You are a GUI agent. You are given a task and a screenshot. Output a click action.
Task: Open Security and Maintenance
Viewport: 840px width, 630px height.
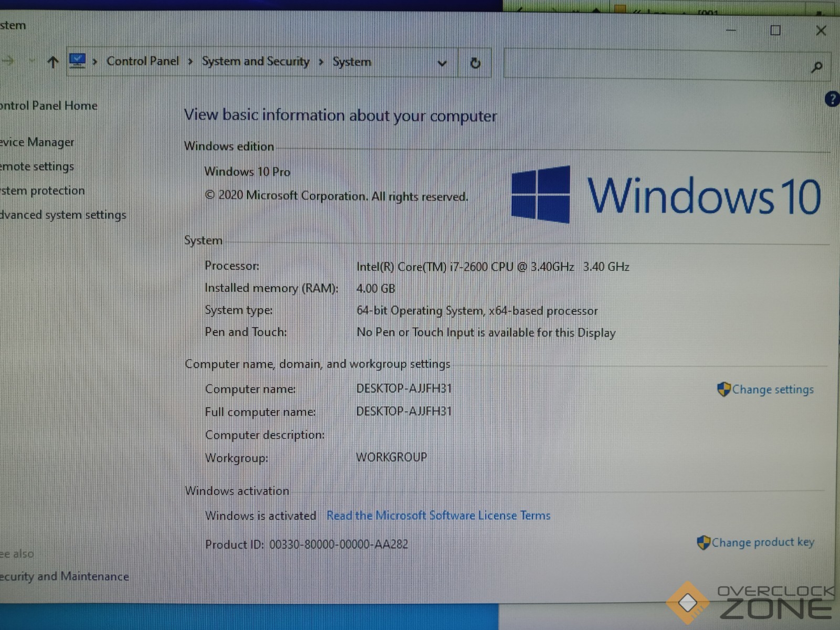tap(64, 576)
